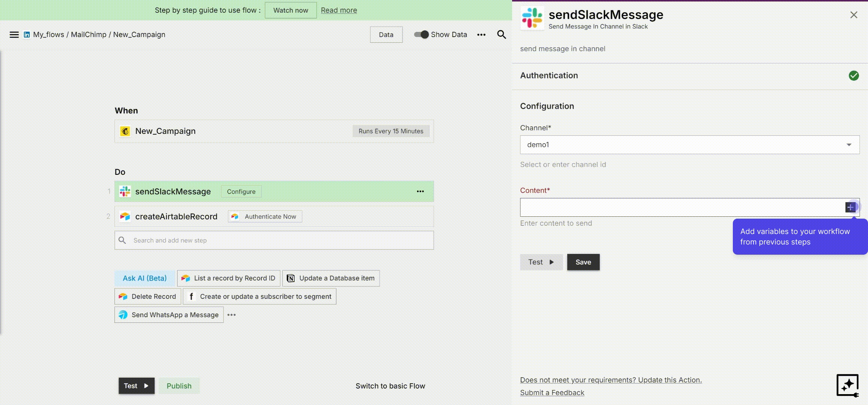Add the Delete Record suggestion
The image size is (868, 405).
(148, 297)
